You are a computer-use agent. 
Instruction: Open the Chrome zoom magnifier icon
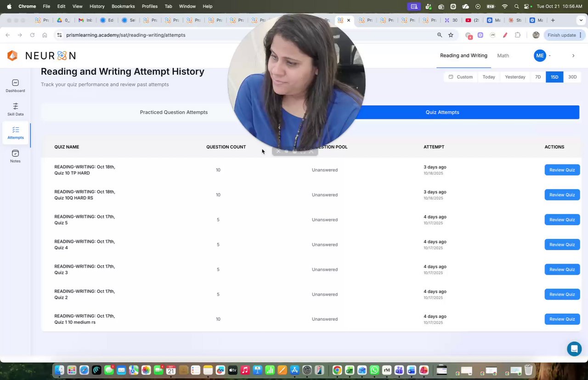pos(440,35)
